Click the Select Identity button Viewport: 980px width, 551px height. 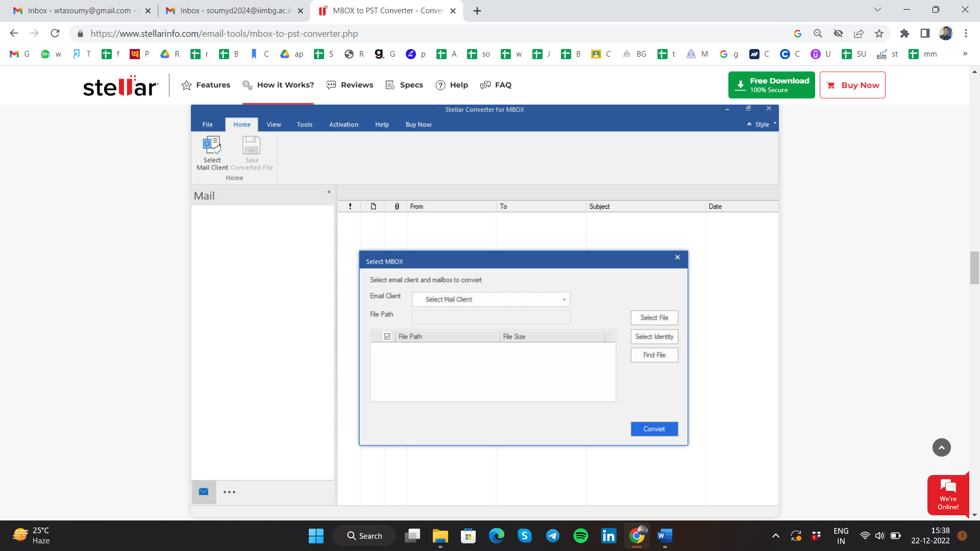coord(654,337)
